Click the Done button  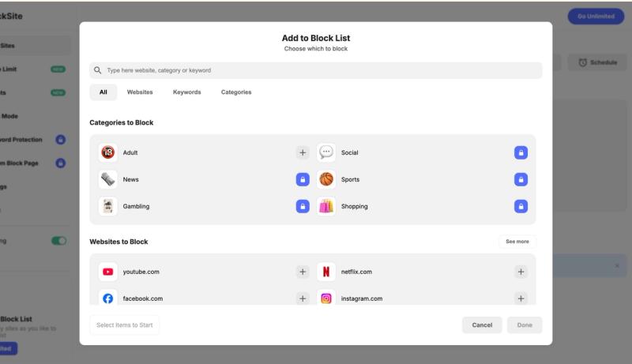coord(525,325)
